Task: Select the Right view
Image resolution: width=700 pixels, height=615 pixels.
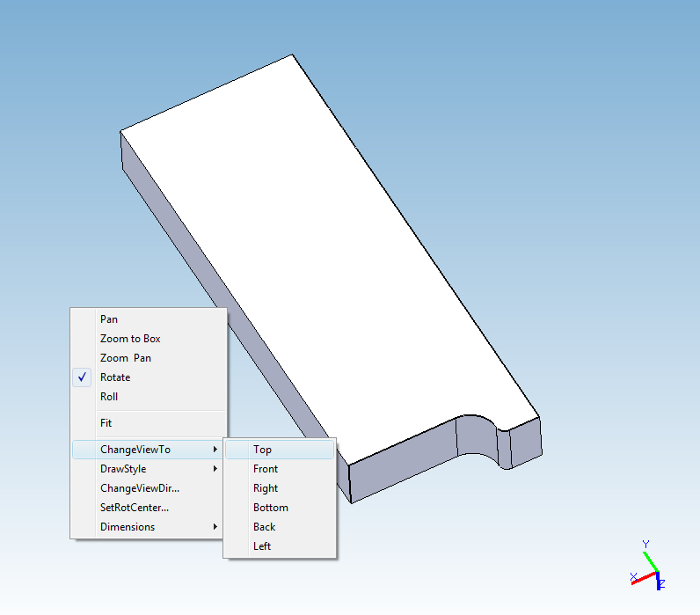Action: click(266, 488)
